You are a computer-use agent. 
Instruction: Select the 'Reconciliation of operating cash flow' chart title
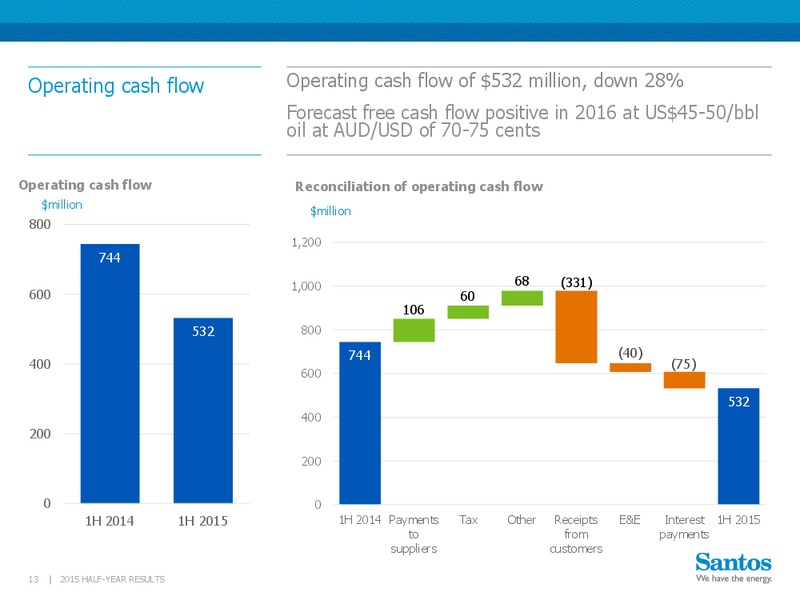click(419, 187)
